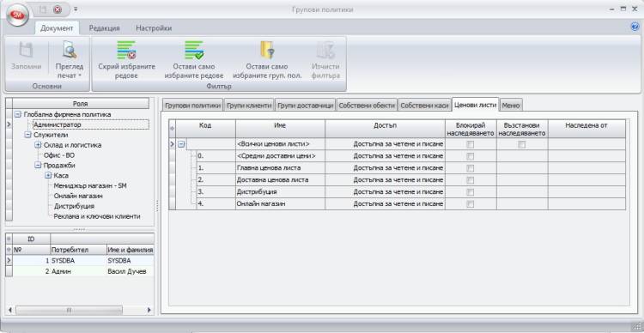Switch to Групи доставчици tab
This screenshot has width=644, height=333.
coord(305,106)
